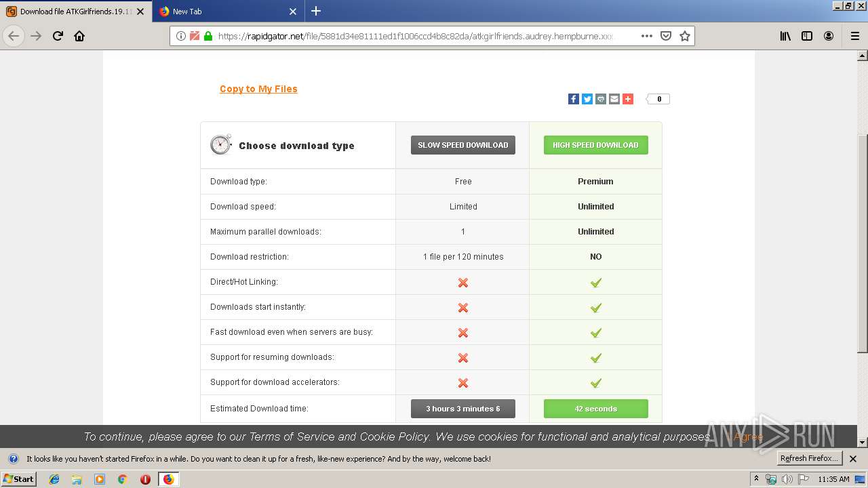Launch Chrome from taskbar
The height and width of the screenshot is (488, 868).
click(122, 479)
